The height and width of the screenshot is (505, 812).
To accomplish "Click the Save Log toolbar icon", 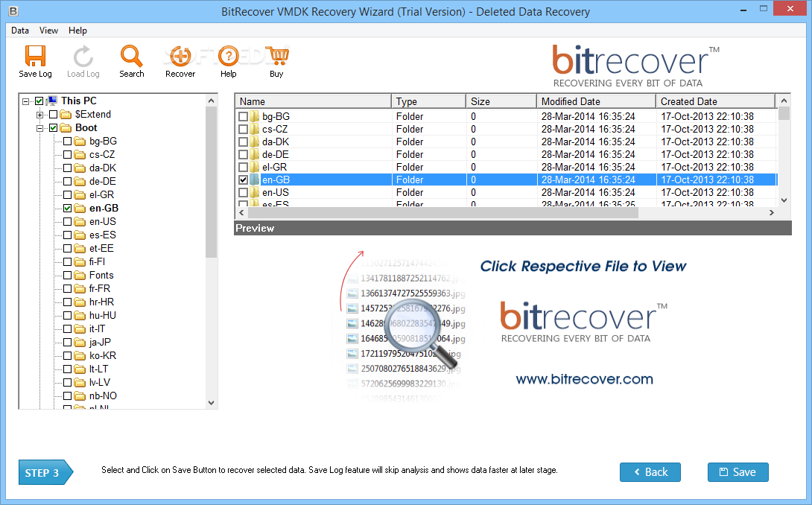I will click(x=35, y=56).
